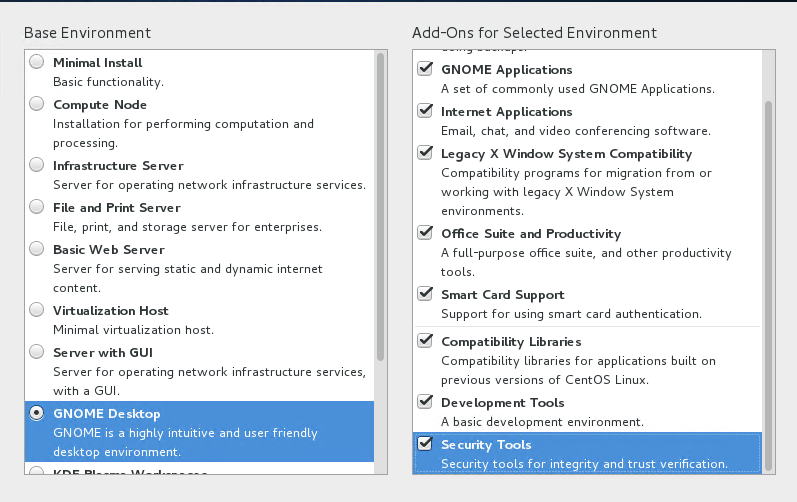Screen dimensions: 797x502
Task: Uncheck the Security Tools checkbox
Action: point(425,444)
